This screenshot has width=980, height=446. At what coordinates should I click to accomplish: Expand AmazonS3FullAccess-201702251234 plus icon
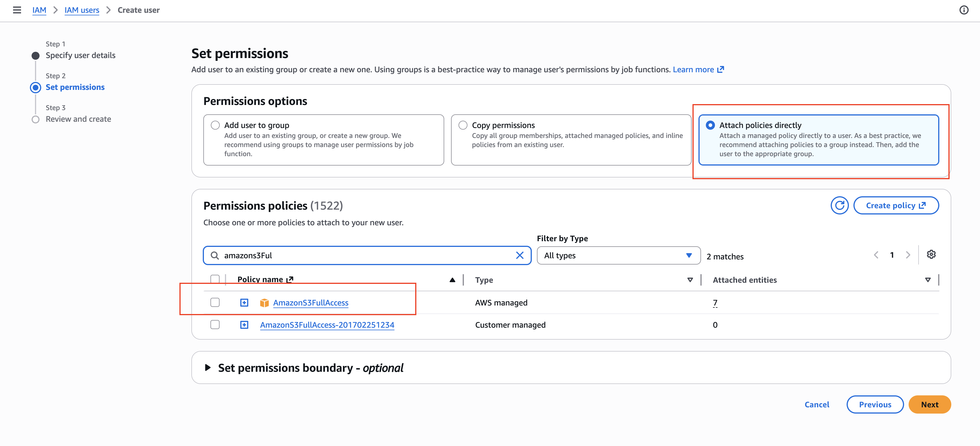[244, 325]
